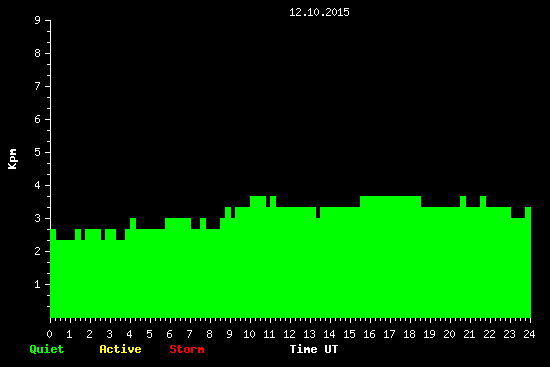Click the 12.10.2015 date title
The image size is (550, 367).
[x=319, y=12]
